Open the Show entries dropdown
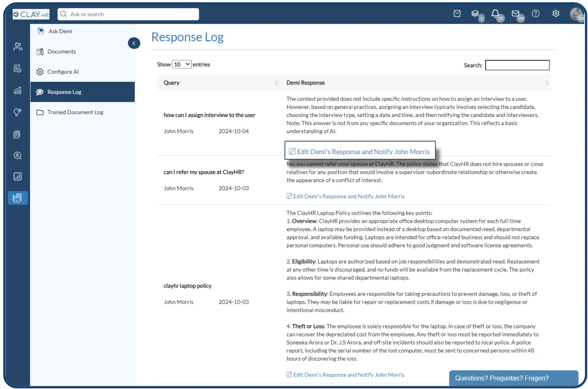Viewport: 588px width, 389px height. pyautogui.click(x=182, y=64)
